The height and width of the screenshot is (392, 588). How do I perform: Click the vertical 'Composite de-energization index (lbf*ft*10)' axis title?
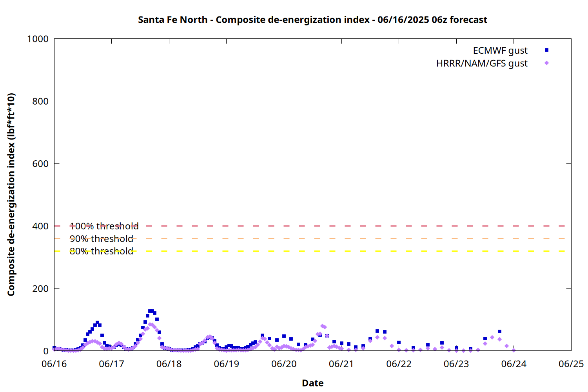tap(11, 194)
